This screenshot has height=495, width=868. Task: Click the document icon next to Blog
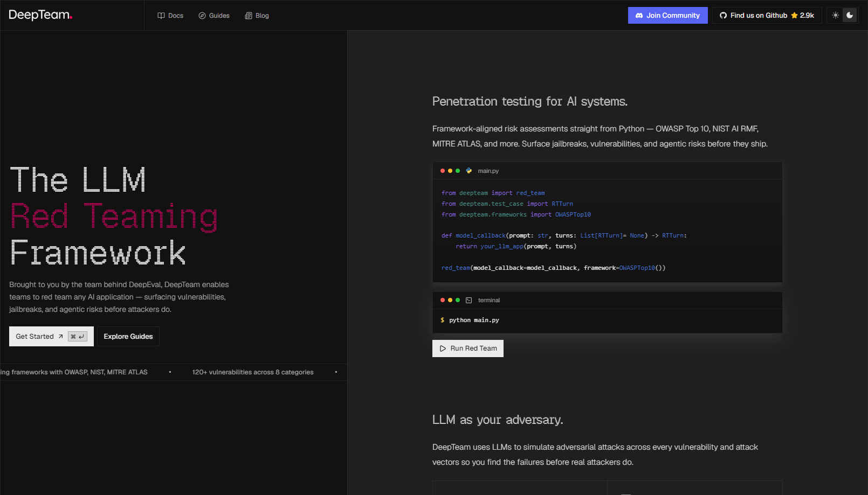(249, 16)
